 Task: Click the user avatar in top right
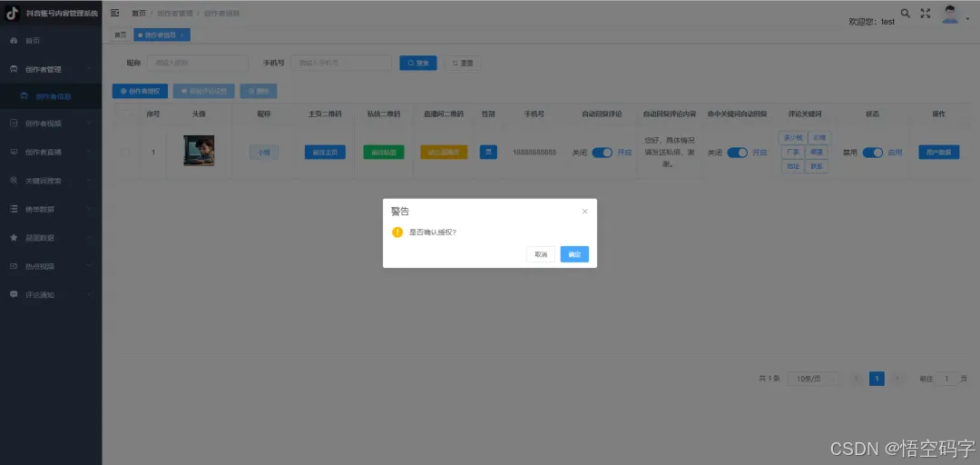[950, 15]
